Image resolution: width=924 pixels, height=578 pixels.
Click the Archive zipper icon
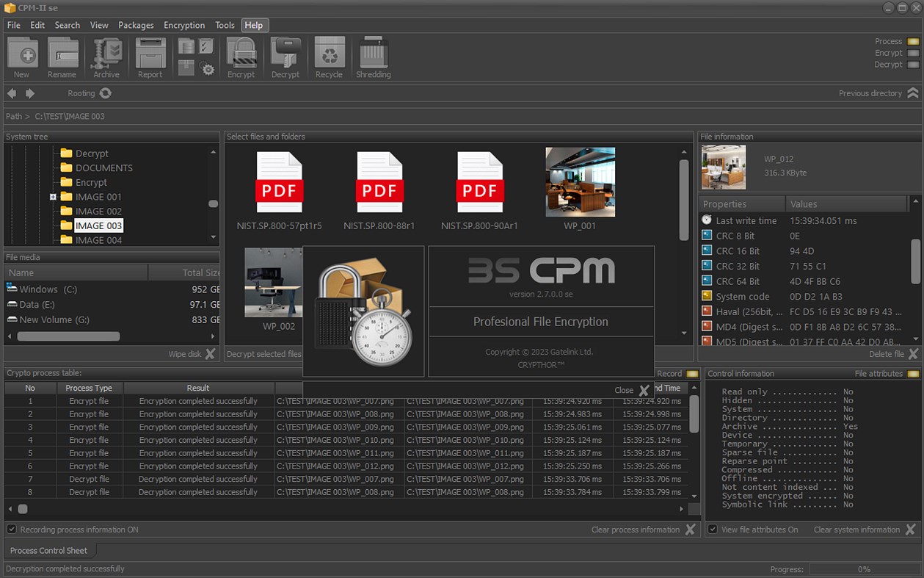[x=105, y=55]
